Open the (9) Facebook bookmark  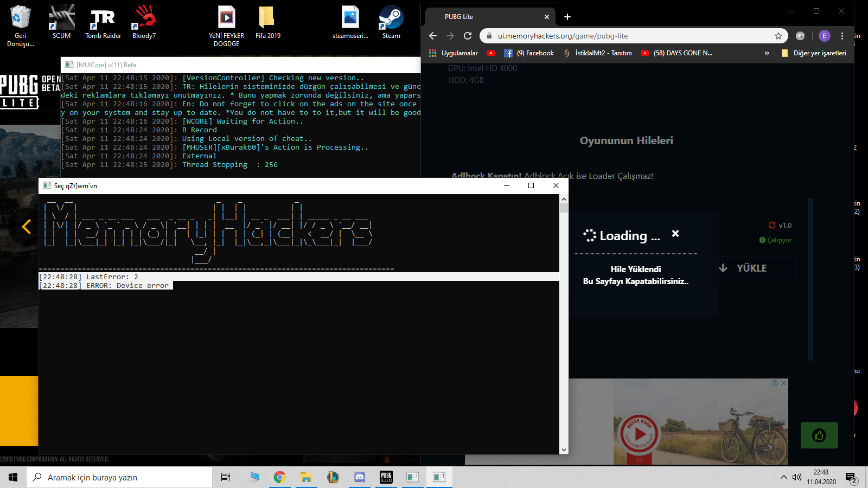[x=529, y=53]
